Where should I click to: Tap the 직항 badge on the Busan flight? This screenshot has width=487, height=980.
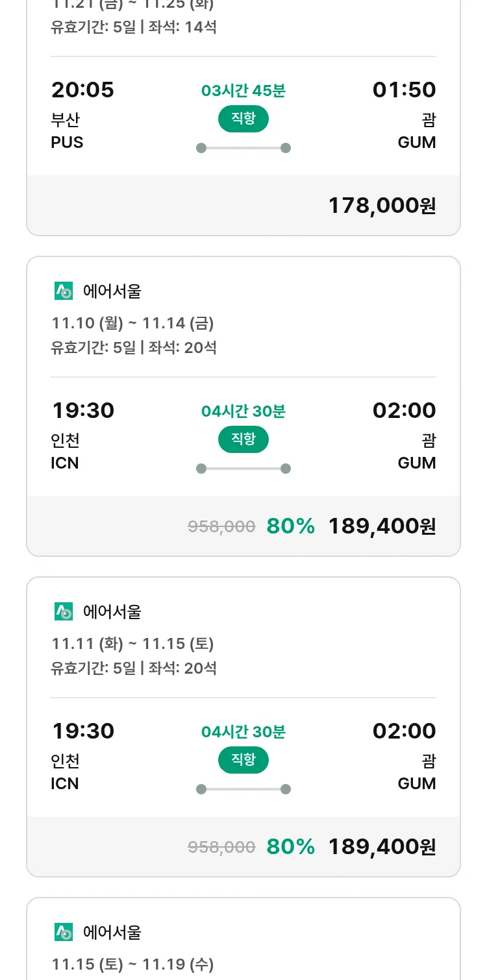coord(243,119)
